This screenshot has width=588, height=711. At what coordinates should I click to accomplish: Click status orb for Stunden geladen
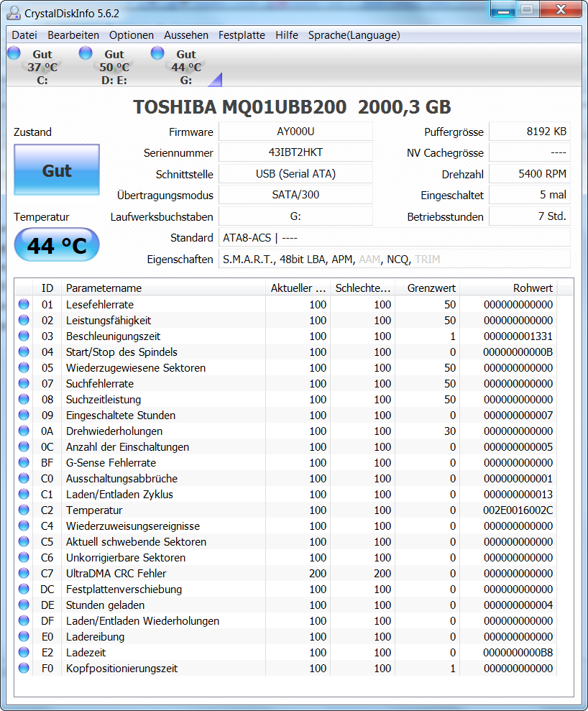(x=24, y=605)
